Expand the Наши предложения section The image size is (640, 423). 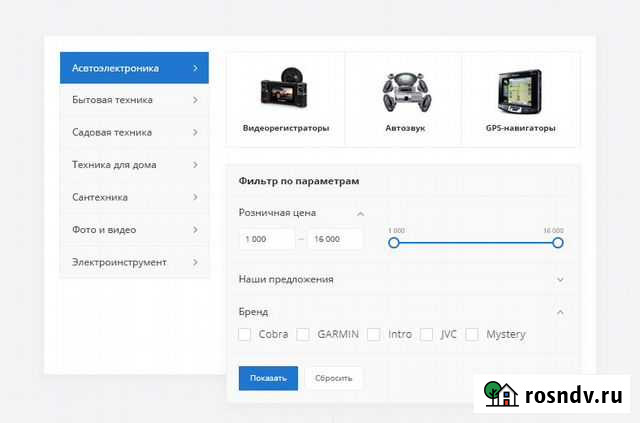click(x=559, y=280)
